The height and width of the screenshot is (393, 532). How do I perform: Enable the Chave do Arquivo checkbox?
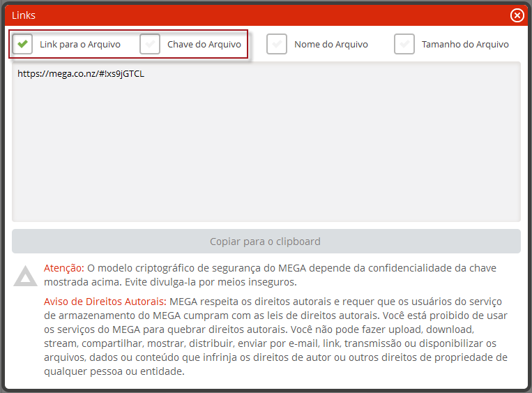tap(151, 44)
